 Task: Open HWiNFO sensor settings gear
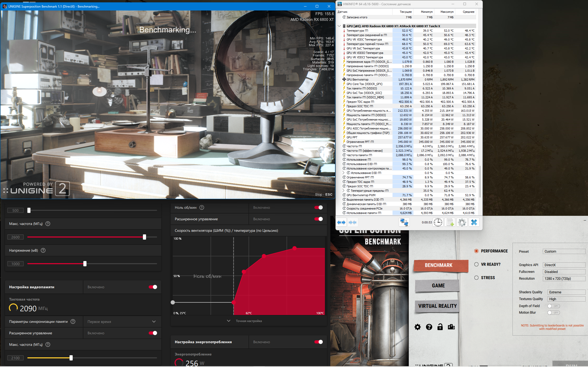click(462, 222)
